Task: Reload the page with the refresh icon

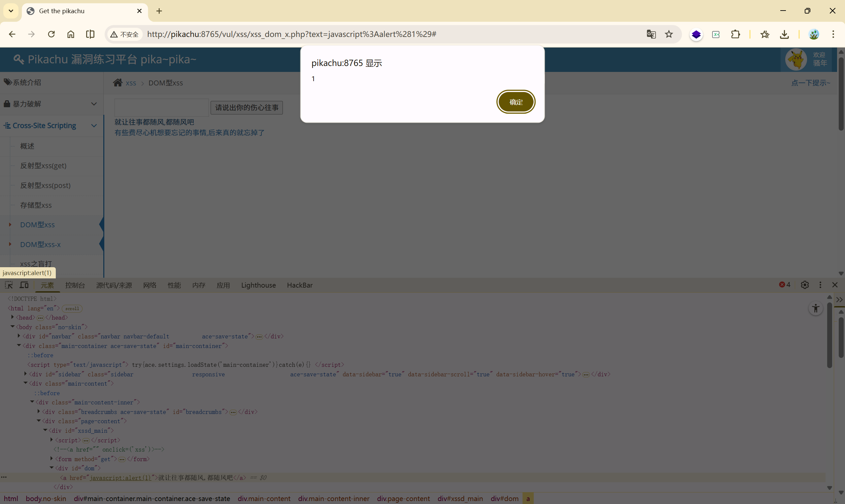Action: (x=51, y=34)
